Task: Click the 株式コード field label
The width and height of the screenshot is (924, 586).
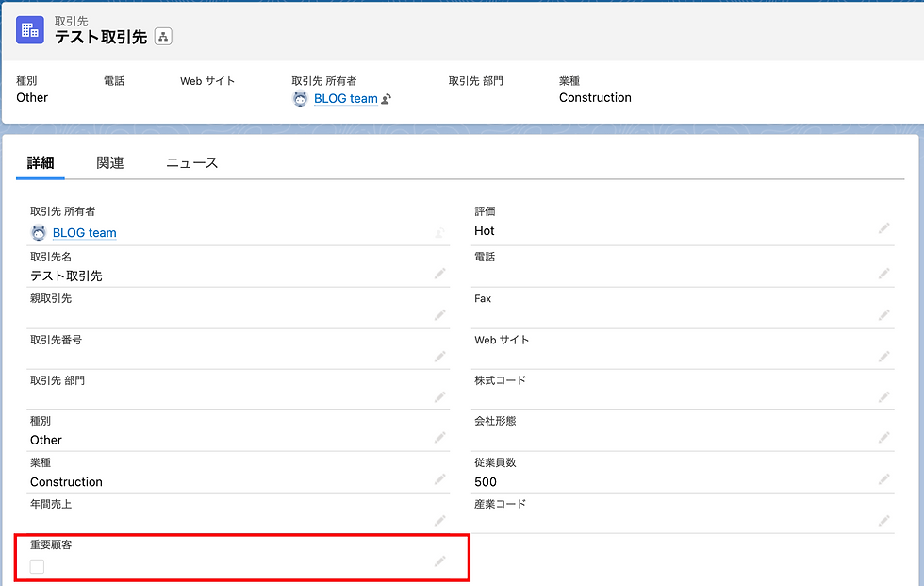Action: [501, 380]
